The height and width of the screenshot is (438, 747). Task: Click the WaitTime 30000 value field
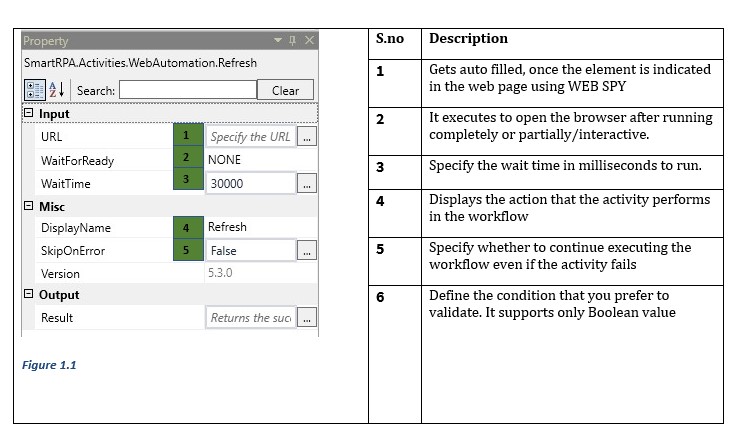251,183
